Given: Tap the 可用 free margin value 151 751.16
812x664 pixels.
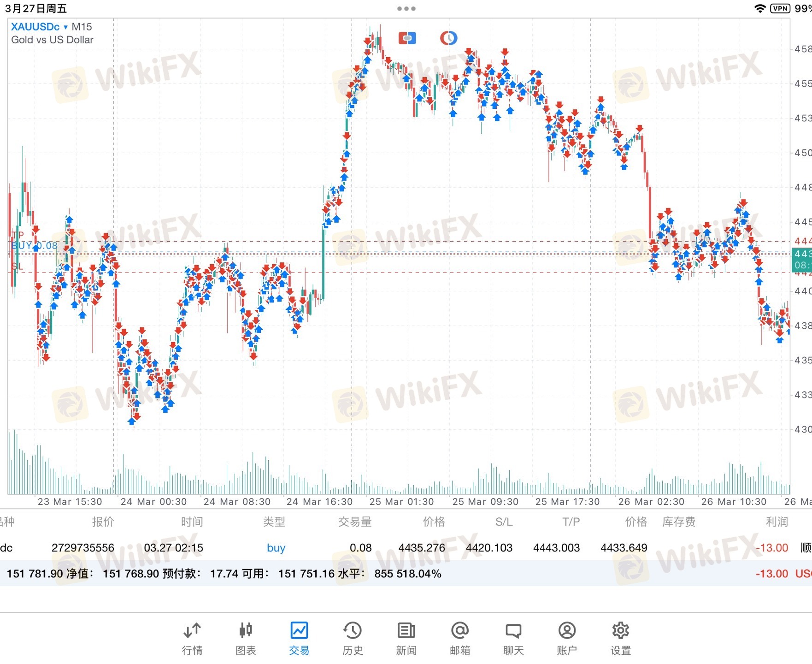Looking at the screenshot, I should 306,574.
